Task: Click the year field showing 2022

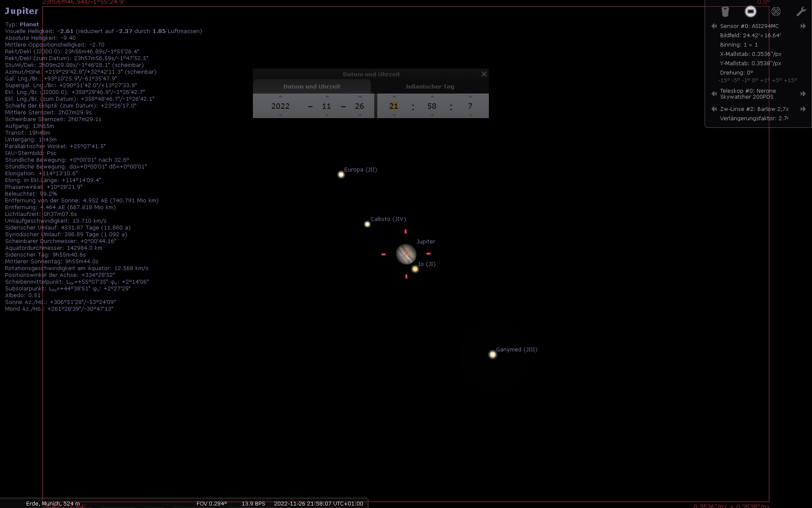Action: point(280,106)
